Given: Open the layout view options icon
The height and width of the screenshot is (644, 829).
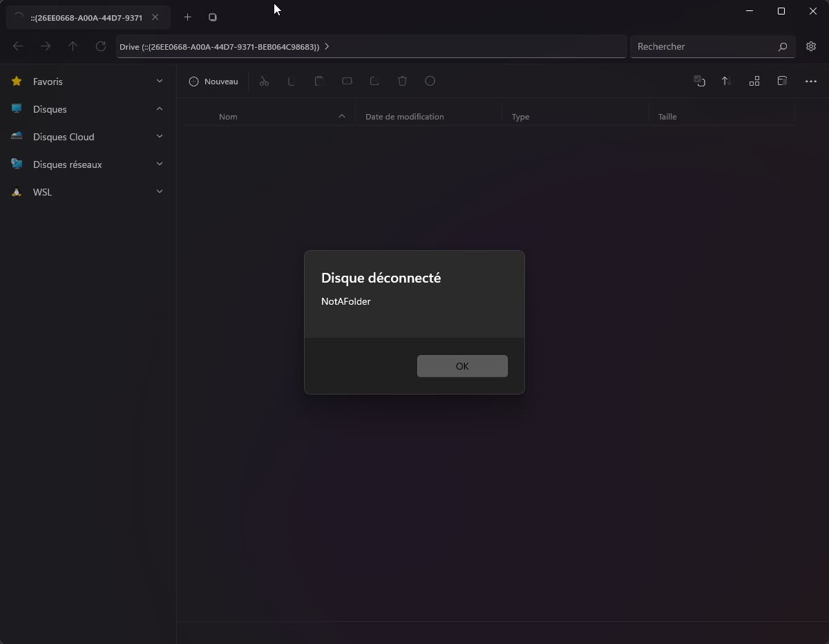Looking at the screenshot, I should pyautogui.click(x=754, y=82).
